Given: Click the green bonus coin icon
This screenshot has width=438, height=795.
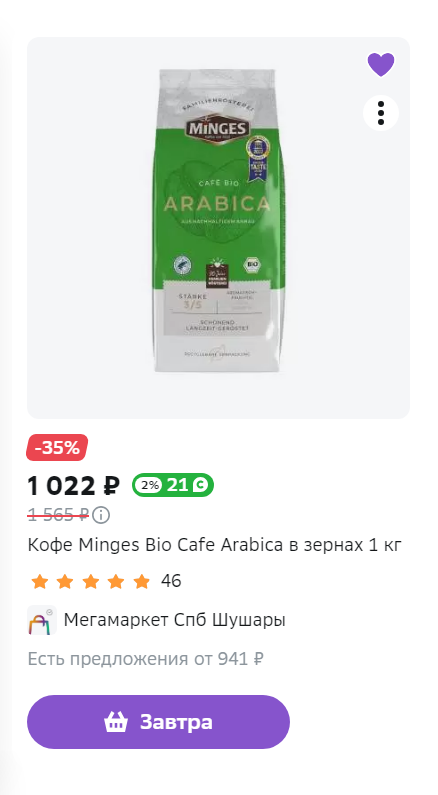Looking at the screenshot, I should (x=200, y=485).
